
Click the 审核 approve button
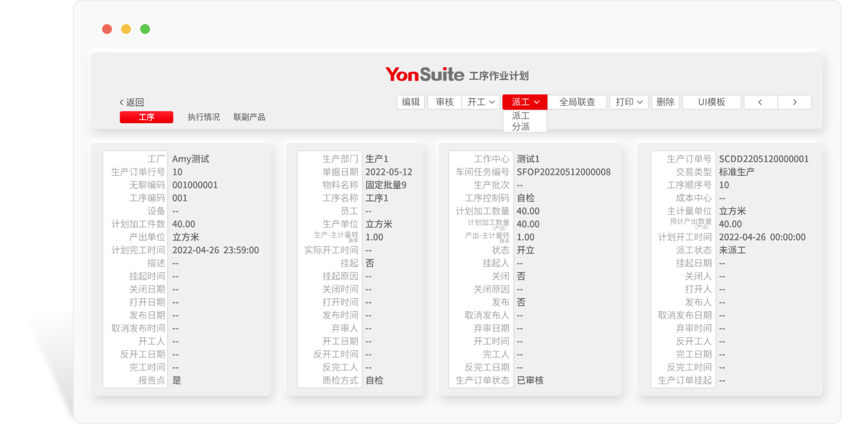pos(444,102)
